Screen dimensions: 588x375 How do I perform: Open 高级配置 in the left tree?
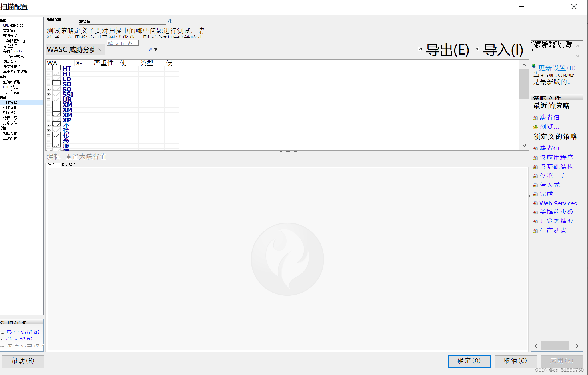pos(10,138)
